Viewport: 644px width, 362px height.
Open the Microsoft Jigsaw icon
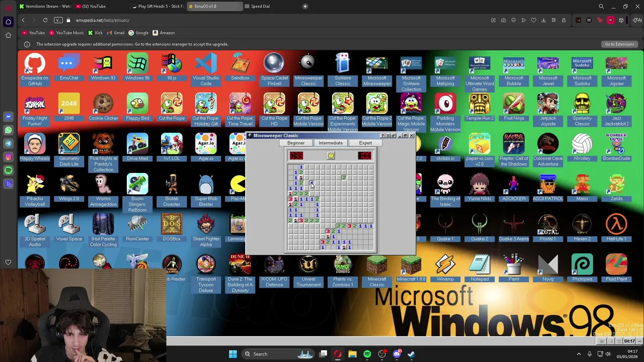click(616, 69)
